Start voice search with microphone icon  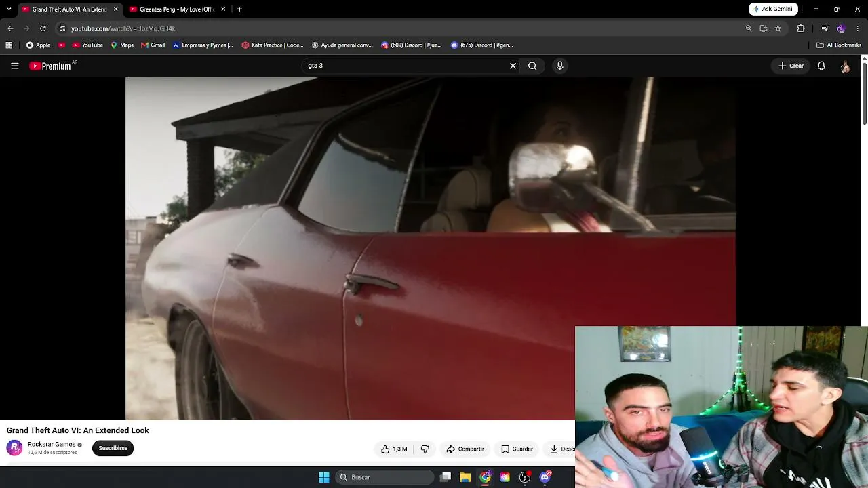559,66
